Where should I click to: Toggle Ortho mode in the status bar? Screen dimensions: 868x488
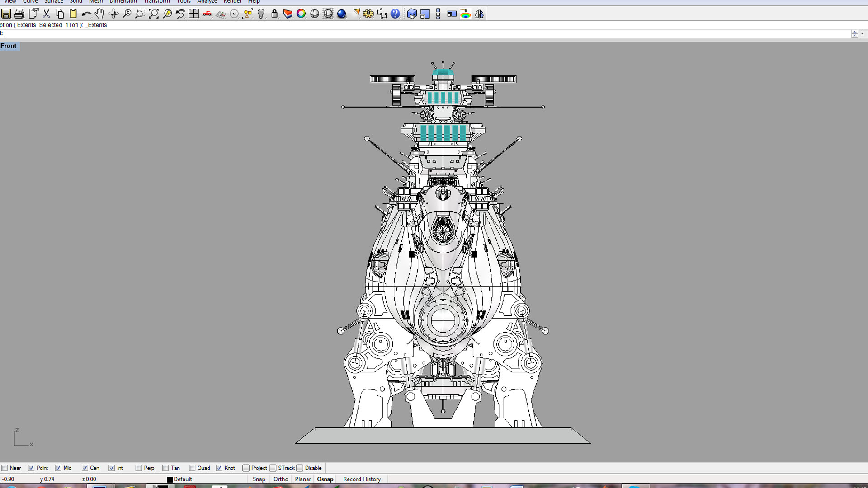point(281,479)
